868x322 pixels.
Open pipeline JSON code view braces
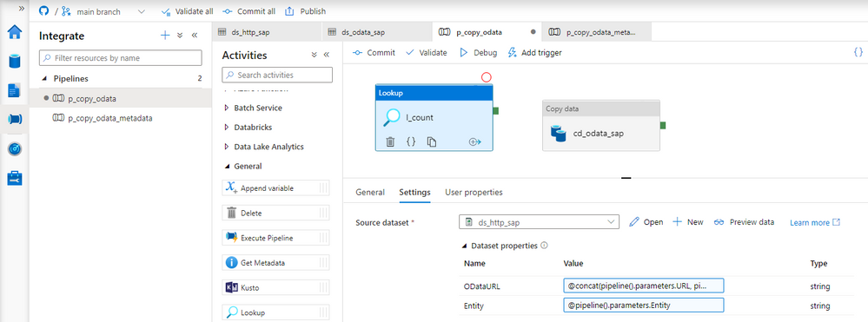(x=858, y=52)
